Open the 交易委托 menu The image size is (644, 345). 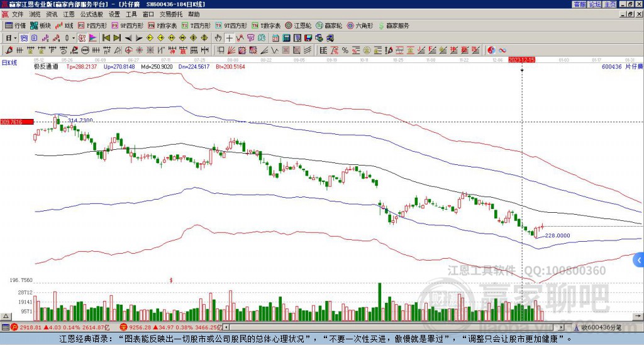[171, 14]
